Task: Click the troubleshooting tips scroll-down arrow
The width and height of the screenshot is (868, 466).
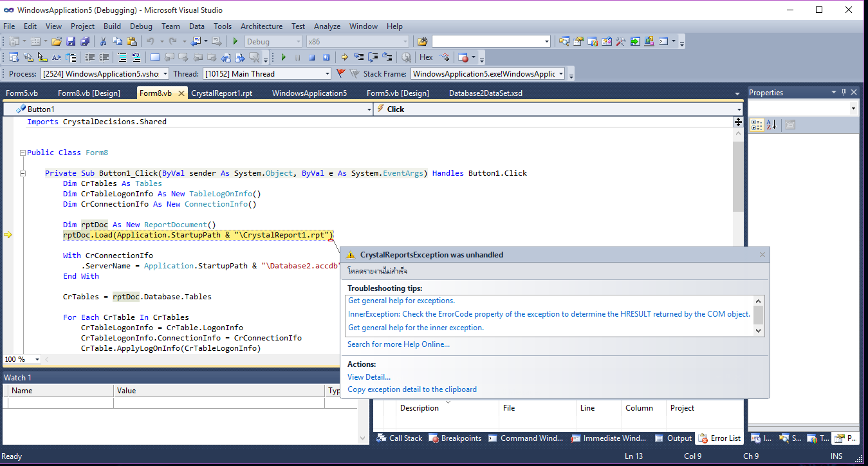Action: tap(759, 331)
